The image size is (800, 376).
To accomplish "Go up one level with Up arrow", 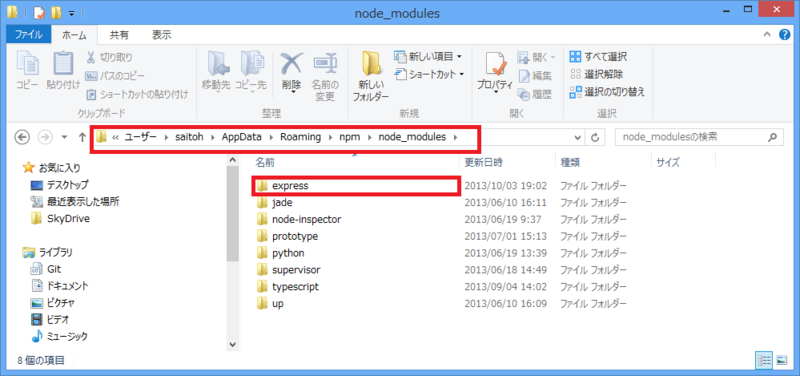I will pyautogui.click(x=83, y=137).
